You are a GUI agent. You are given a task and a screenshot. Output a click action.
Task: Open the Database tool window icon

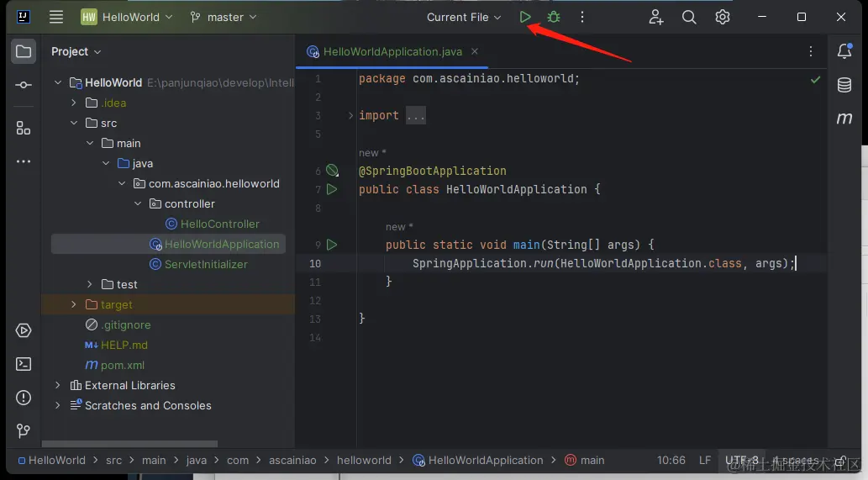coord(844,85)
